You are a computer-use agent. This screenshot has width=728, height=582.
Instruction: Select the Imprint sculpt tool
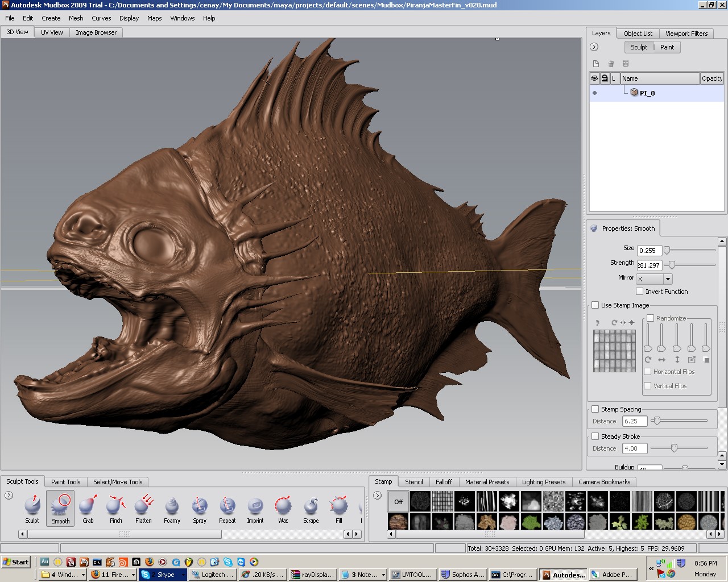[255, 508]
